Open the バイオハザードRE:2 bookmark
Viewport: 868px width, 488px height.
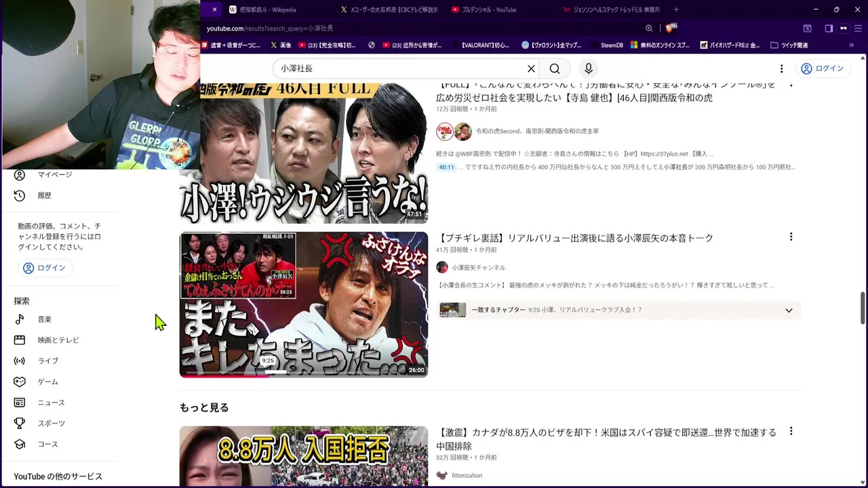click(x=729, y=45)
